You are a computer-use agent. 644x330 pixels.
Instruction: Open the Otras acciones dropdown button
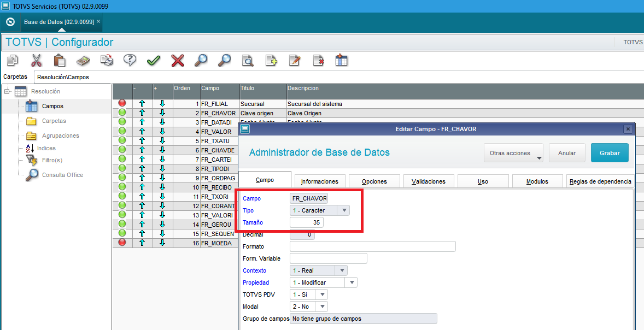[x=513, y=152]
